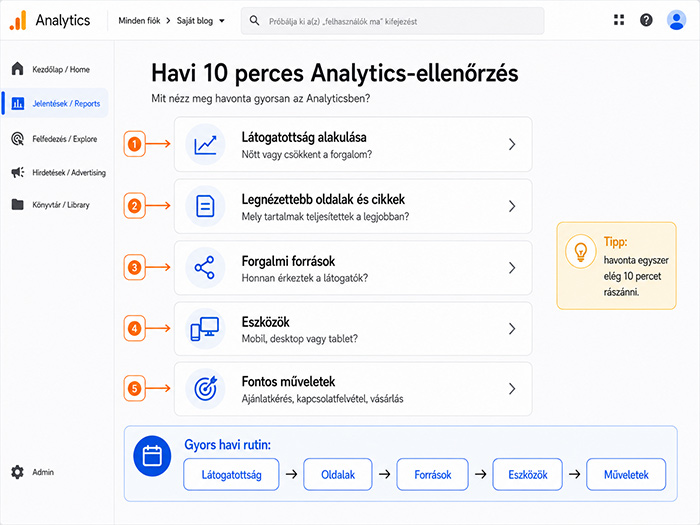
Task: Open Látogatottság alakulása card chevron
Action: pos(512,144)
